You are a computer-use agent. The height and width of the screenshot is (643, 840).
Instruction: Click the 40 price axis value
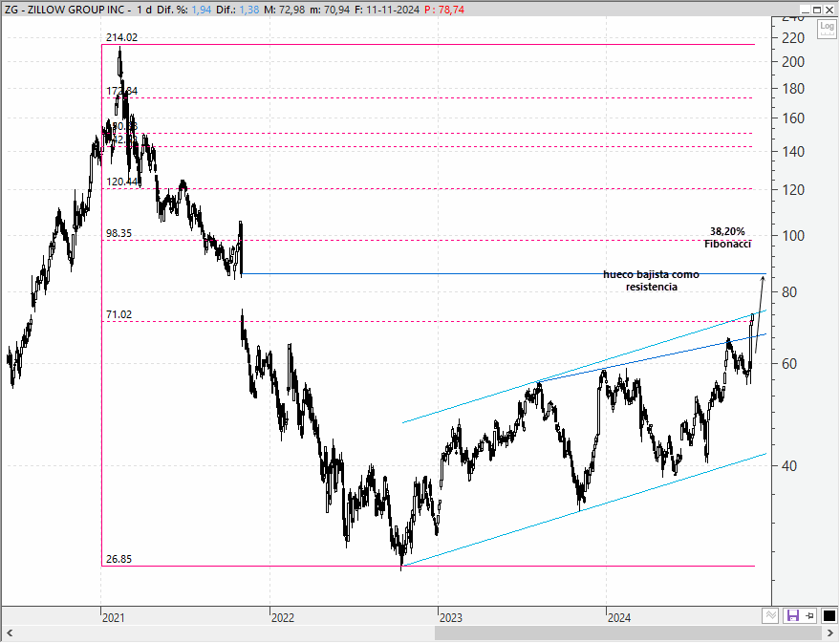(789, 466)
